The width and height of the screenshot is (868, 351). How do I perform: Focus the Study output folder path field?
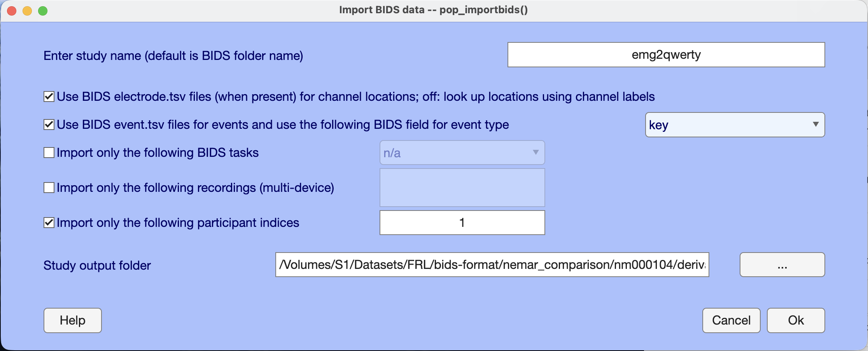point(492,265)
